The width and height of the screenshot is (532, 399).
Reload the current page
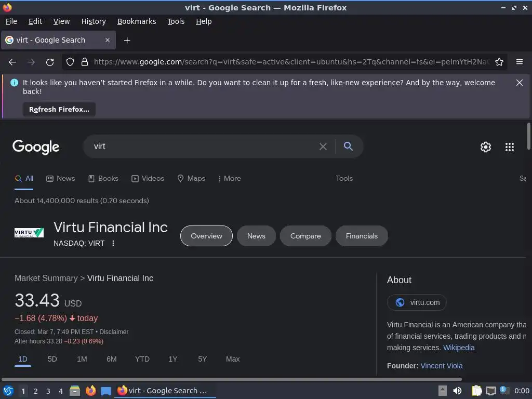(50, 62)
